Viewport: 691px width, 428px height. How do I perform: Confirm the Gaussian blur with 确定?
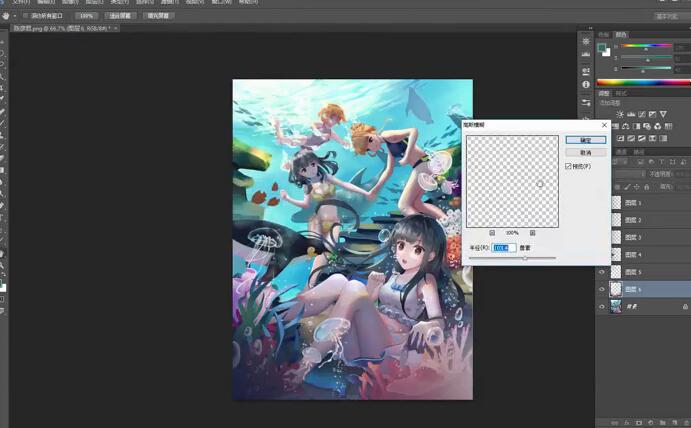[x=586, y=140]
